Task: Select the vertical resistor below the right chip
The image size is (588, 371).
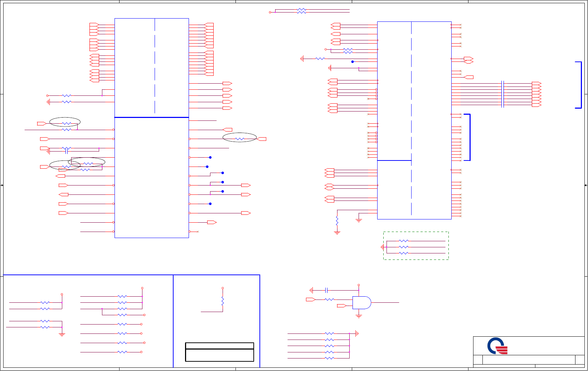Action: [x=337, y=221]
